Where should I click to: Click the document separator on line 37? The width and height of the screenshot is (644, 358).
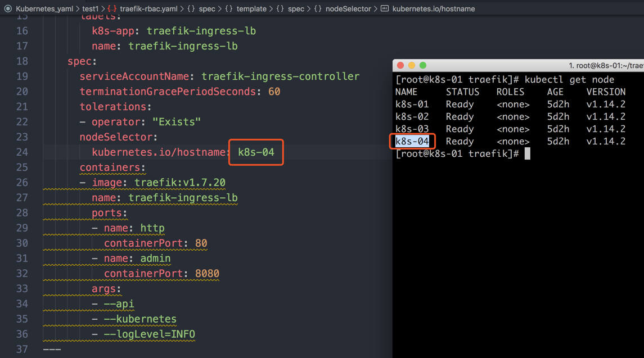(x=52, y=350)
